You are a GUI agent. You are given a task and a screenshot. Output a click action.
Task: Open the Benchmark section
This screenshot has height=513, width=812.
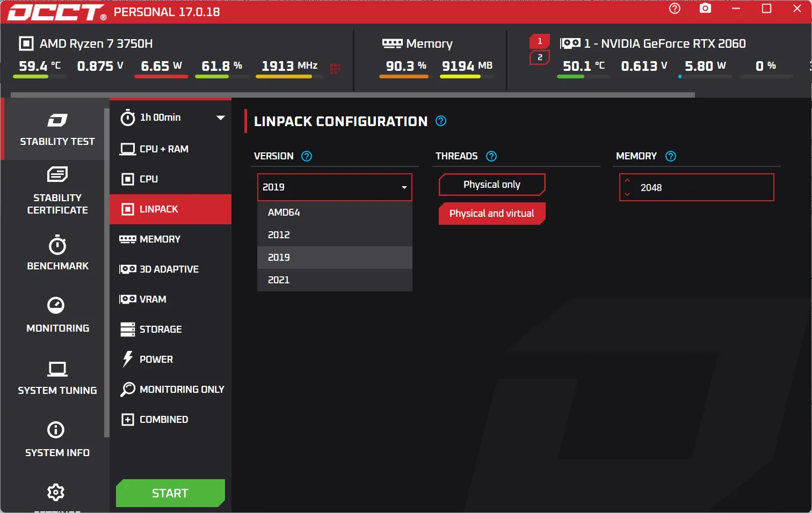pos(57,252)
